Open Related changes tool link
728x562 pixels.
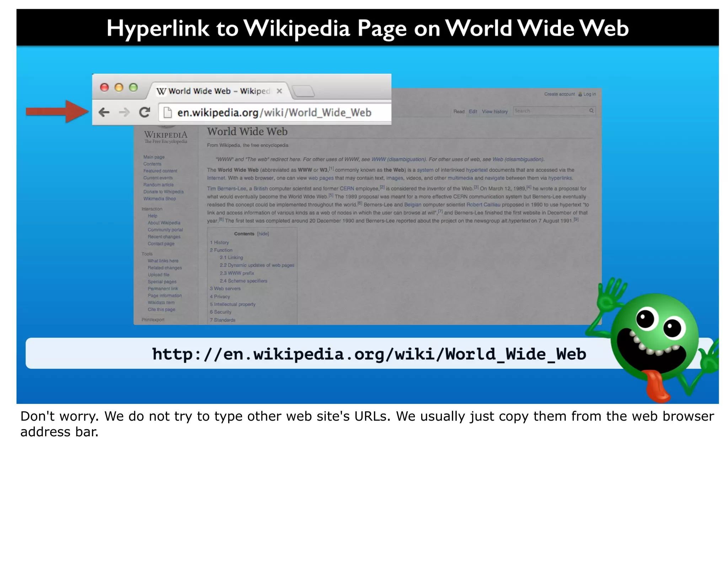(x=165, y=268)
